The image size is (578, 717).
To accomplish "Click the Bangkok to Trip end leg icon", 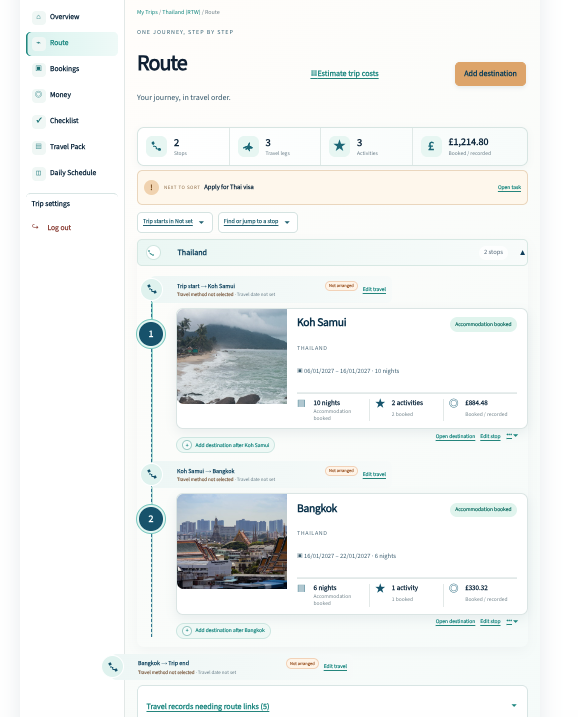I will coord(112,667).
